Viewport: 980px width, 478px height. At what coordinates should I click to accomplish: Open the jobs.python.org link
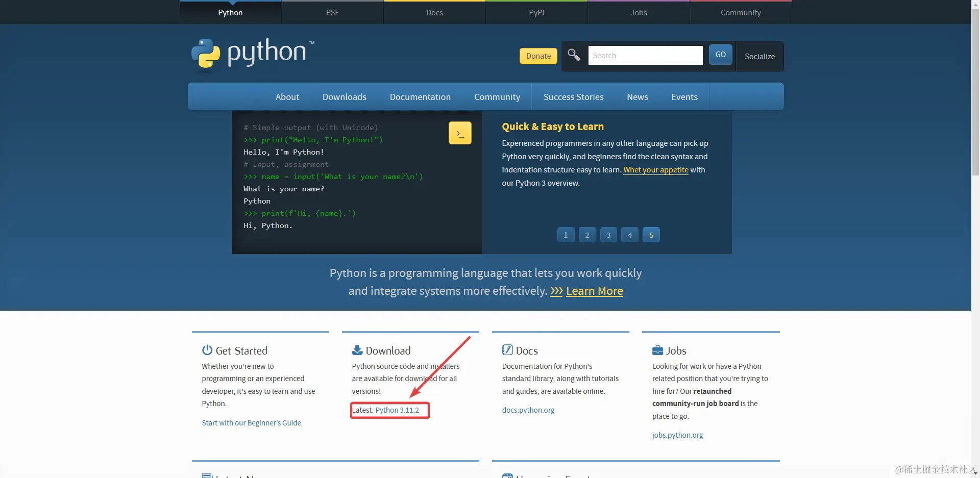[x=678, y=435]
